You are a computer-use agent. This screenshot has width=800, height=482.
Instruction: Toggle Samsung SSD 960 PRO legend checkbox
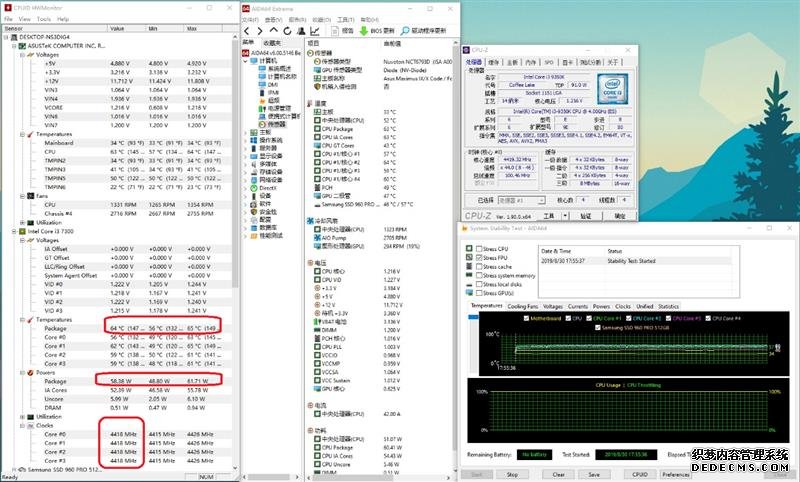coord(598,327)
